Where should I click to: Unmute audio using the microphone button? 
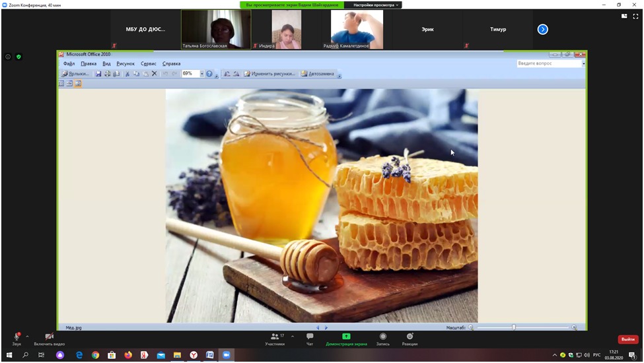coord(17,337)
